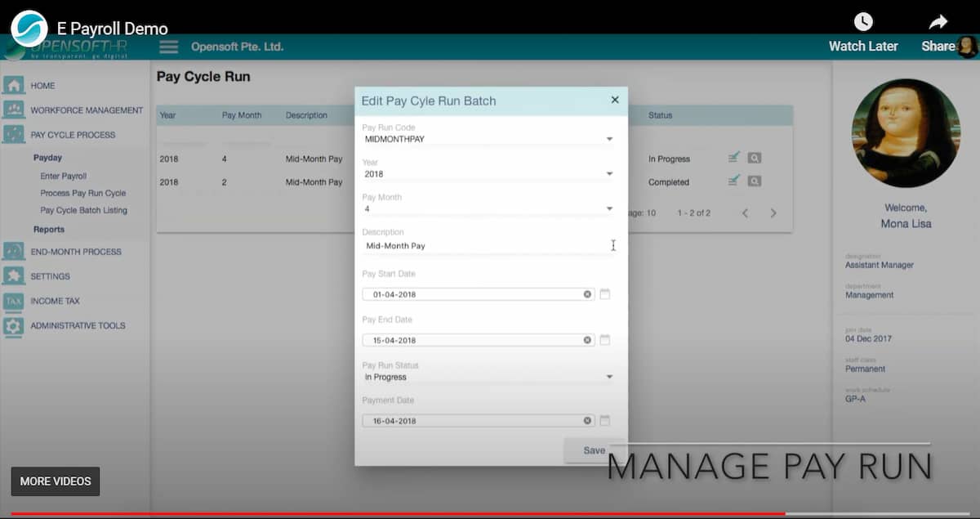Open the Income Tax sidebar icon
Viewport: 980px width, 519px height.
click(13, 301)
